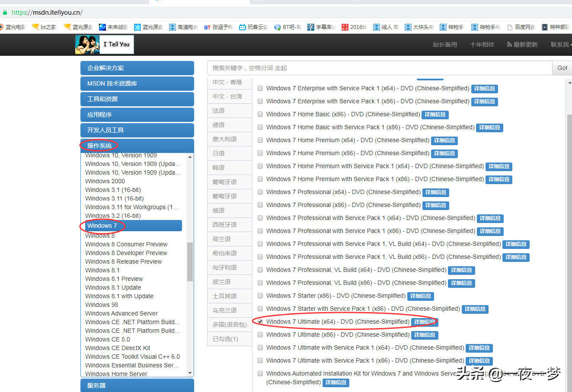The height and width of the screenshot is (392, 572).
Task: Click the browser address bar URL
Action: click(47, 13)
